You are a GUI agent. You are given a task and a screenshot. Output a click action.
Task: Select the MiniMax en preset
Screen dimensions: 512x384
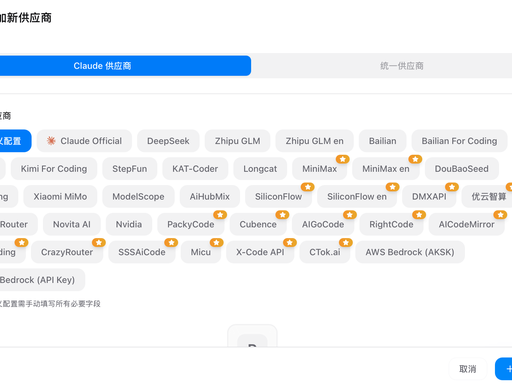[x=386, y=169]
